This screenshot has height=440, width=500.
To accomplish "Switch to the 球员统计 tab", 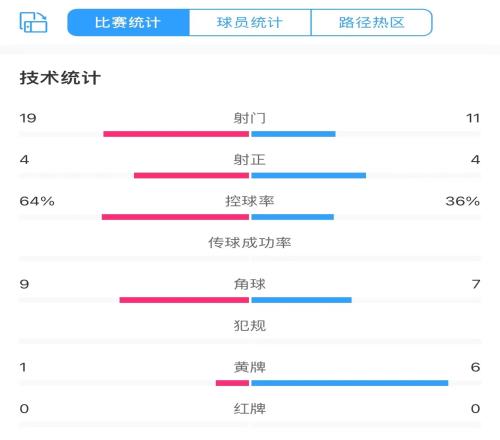I will (250, 22).
